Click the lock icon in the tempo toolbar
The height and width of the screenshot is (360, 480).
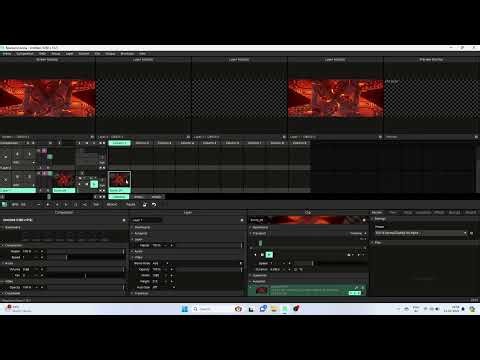click(145, 204)
